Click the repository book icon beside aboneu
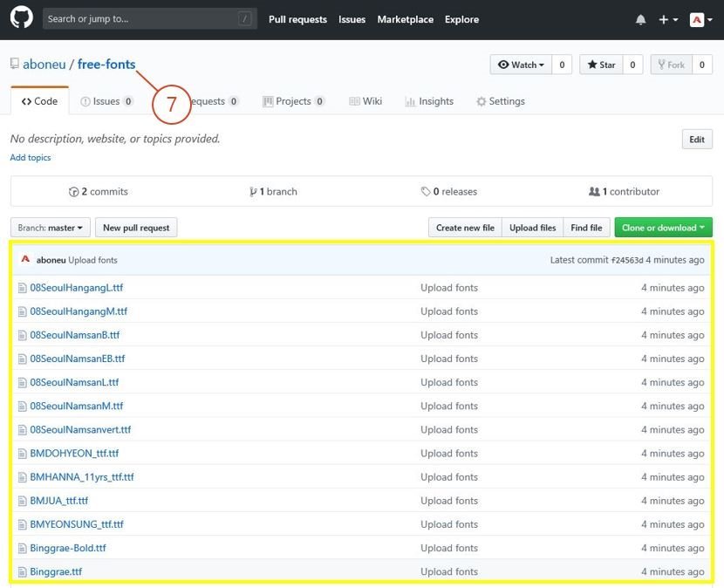 [15, 64]
